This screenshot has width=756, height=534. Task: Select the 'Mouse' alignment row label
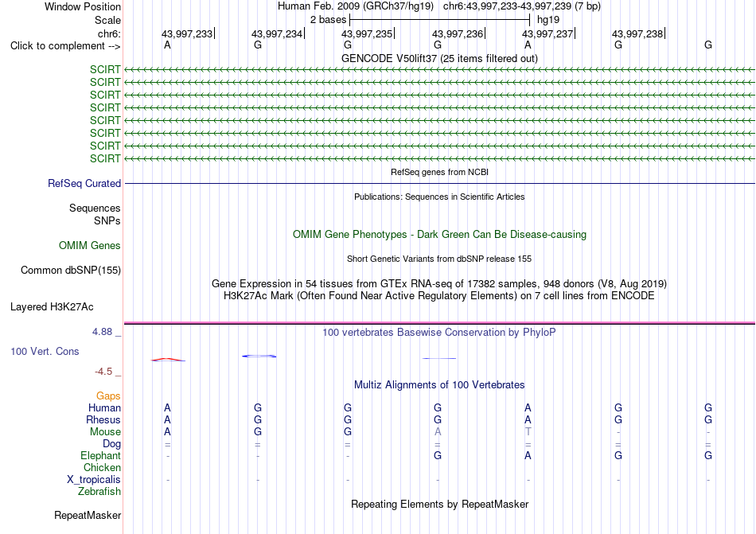[x=105, y=432]
